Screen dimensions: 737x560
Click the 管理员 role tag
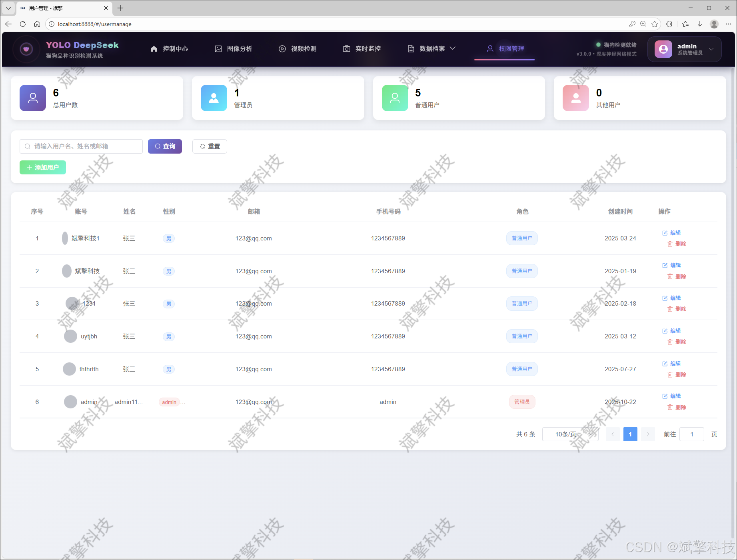tap(522, 402)
